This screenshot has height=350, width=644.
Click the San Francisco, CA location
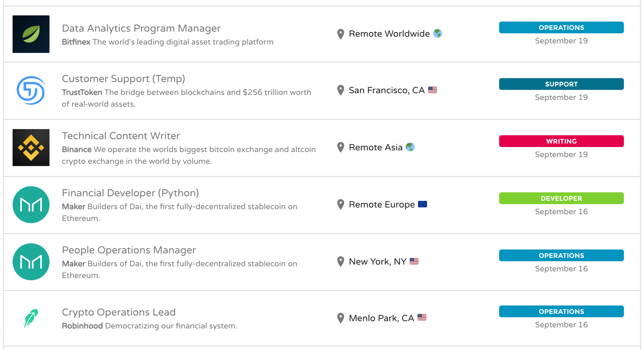386,90
